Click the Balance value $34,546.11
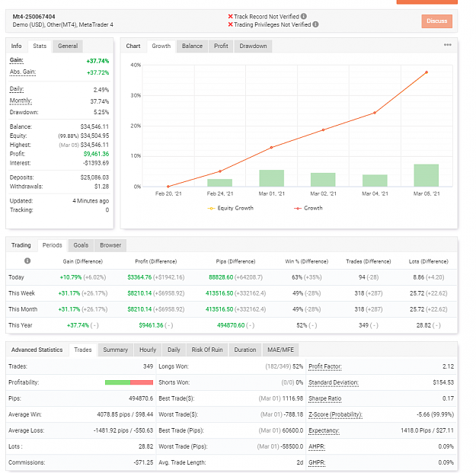The image size is (476, 473). coord(94,126)
